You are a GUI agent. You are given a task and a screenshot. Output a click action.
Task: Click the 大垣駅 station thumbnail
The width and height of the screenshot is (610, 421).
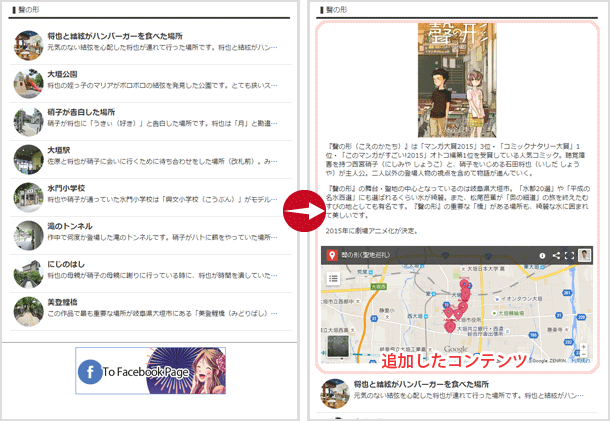28,160
